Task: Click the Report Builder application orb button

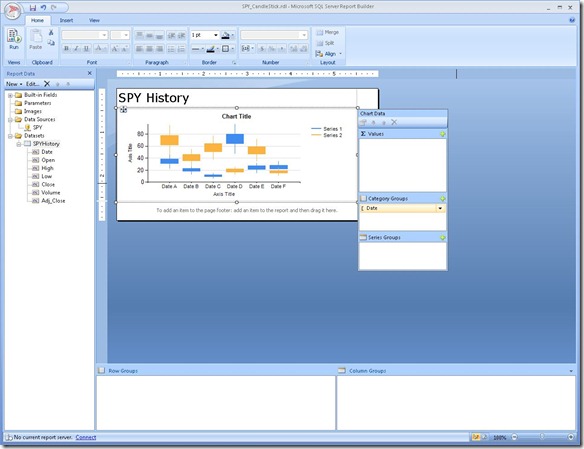Action: (12, 11)
